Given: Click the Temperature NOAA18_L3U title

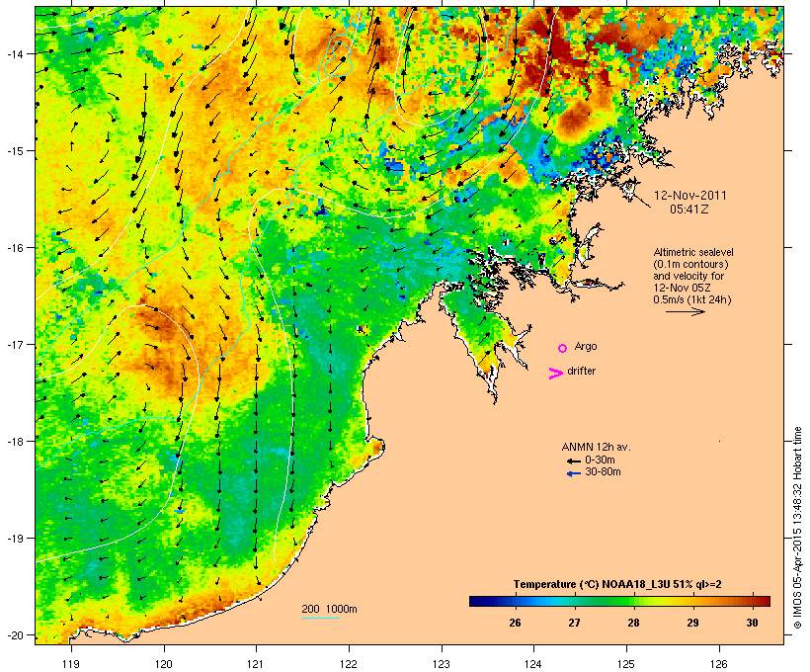Looking at the screenshot, I should [617, 584].
